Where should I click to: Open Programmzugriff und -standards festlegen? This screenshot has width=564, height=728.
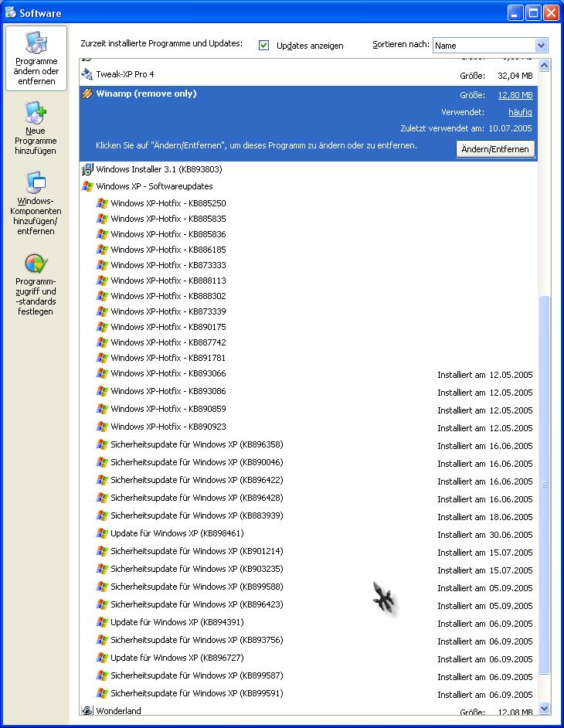click(x=36, y=284)
